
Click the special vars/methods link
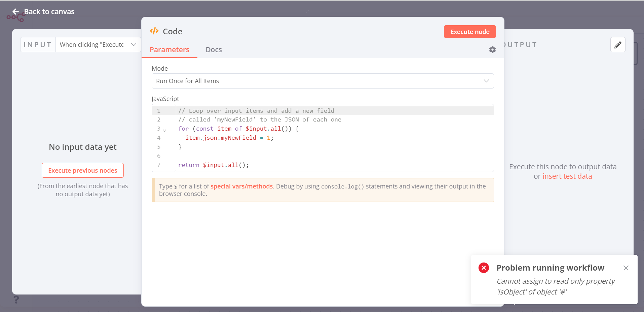pyautogui.click(x=241, y=186)
